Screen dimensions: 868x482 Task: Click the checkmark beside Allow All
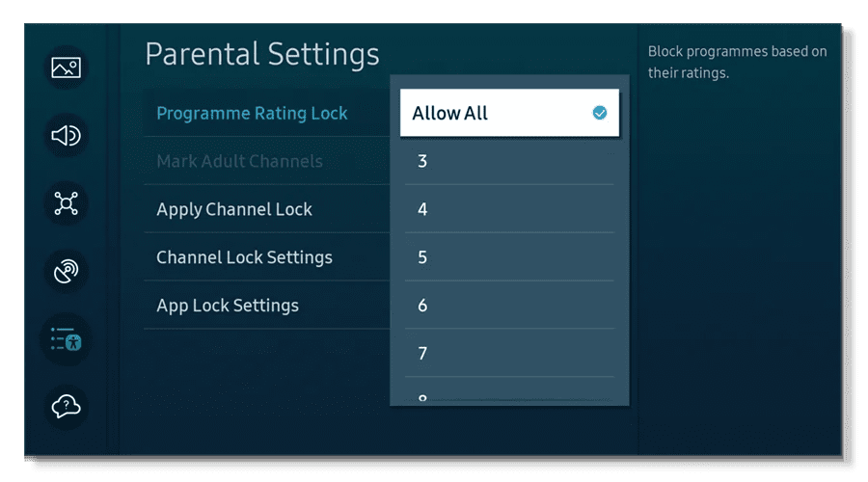[x=600, y=113]
